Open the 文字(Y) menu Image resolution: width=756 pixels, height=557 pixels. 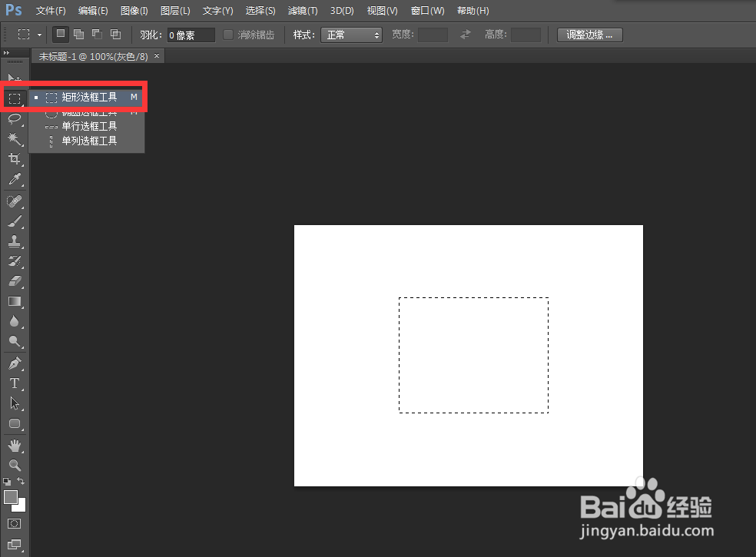217,11
